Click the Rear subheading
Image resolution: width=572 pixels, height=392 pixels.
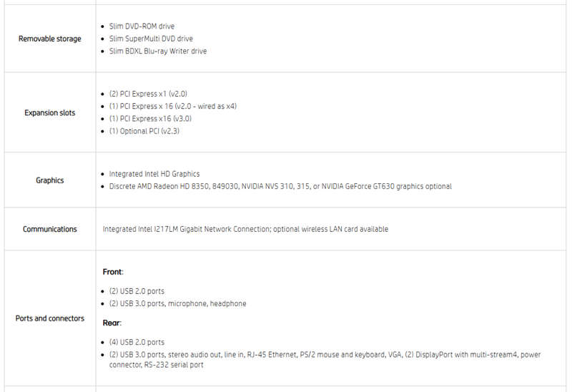pyautogui.click(x=112, y=323)
